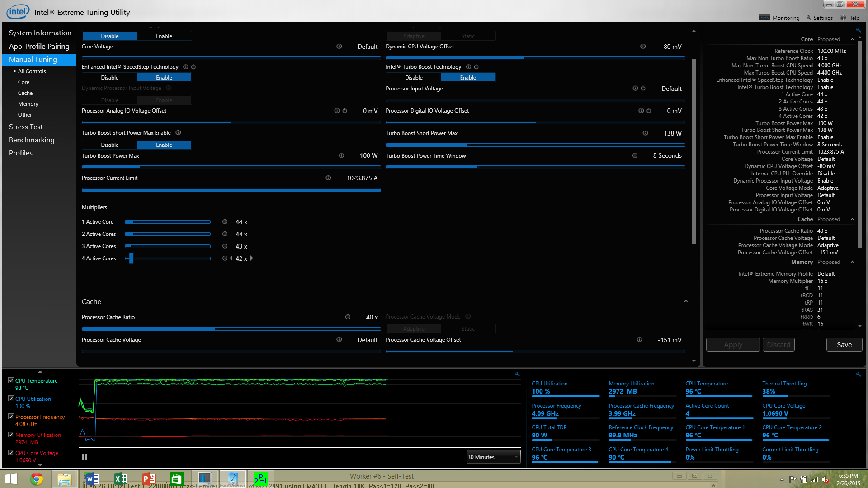Click the info icon for Dynamic CPU Voltage Offset
This screenshot has width=868, height=488.
(643, 47)
